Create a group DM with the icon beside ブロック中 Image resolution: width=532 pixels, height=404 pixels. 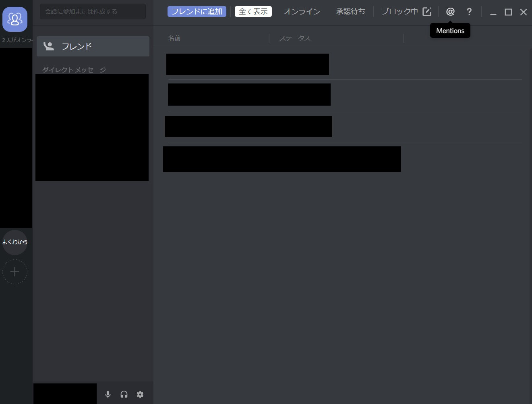[x=426, y=11]
